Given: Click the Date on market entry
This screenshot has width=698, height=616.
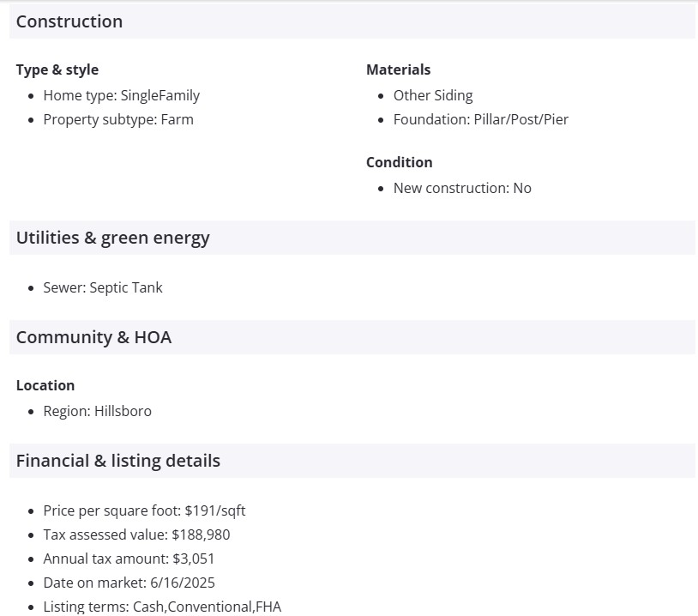Looking at the screenshot, I should pos(129,583).
